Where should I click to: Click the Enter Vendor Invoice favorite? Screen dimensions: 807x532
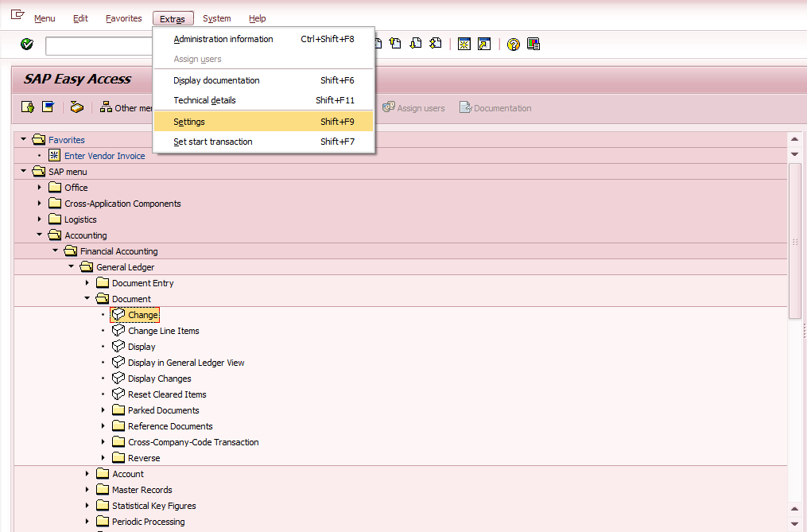104,156
